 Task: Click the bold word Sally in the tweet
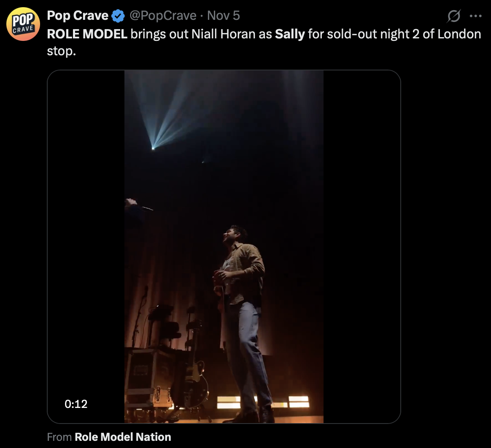click(x=289, y=34)
